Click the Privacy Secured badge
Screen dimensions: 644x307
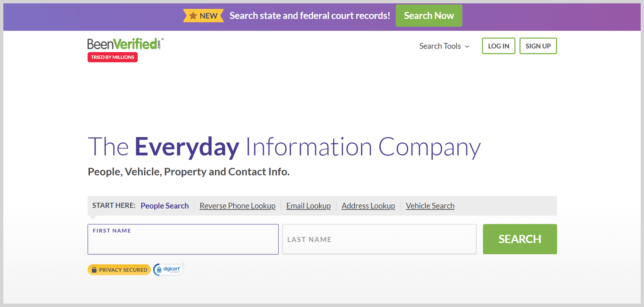pyautogui.click(x=119, y=269)
